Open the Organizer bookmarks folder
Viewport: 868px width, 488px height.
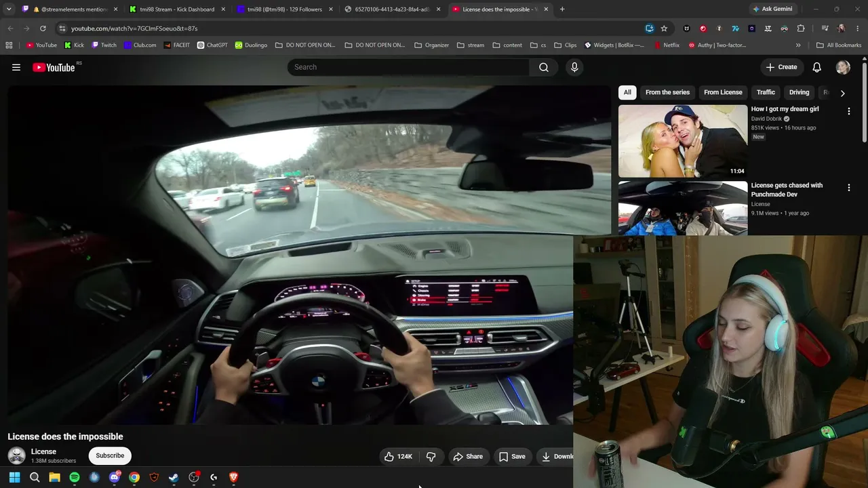(431, 45)
